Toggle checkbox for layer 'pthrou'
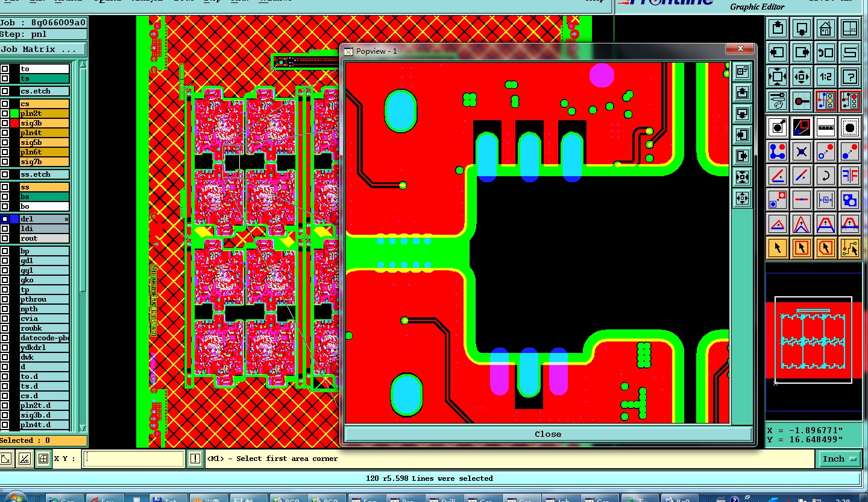Screen dimensions: 868x502 click(5, 299)
